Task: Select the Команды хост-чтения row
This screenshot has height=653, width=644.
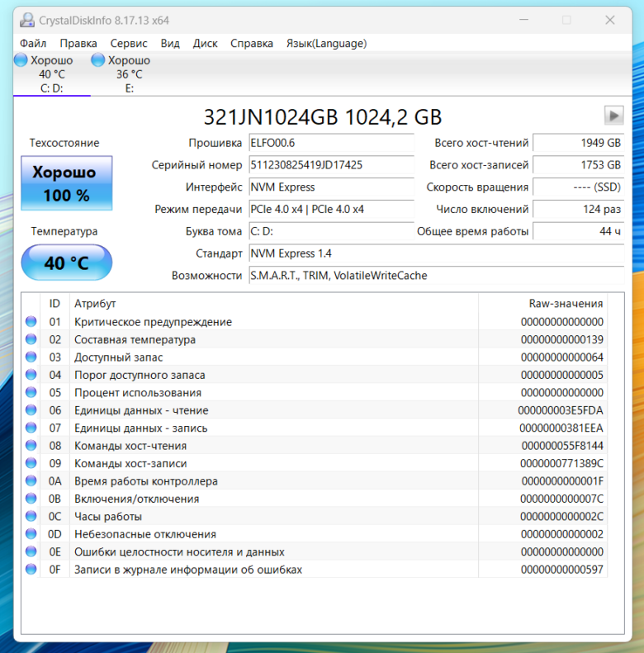Action: [315, 446]
